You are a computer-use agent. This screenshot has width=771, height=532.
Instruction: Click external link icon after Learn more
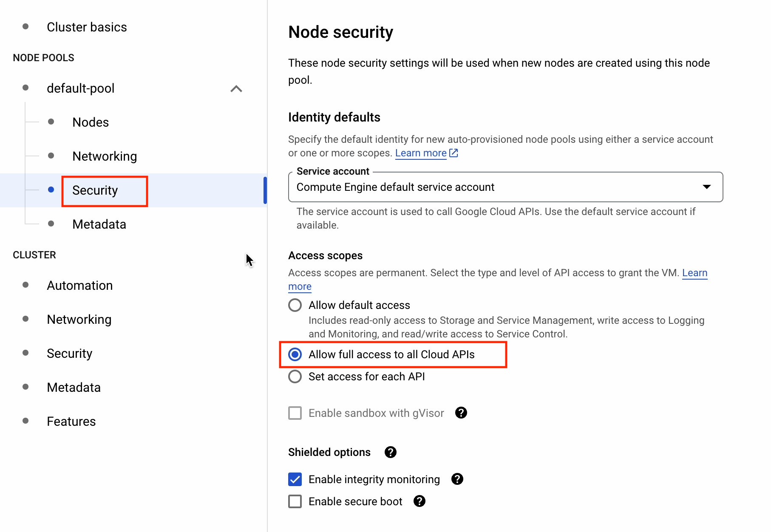[x=454, y=153]
